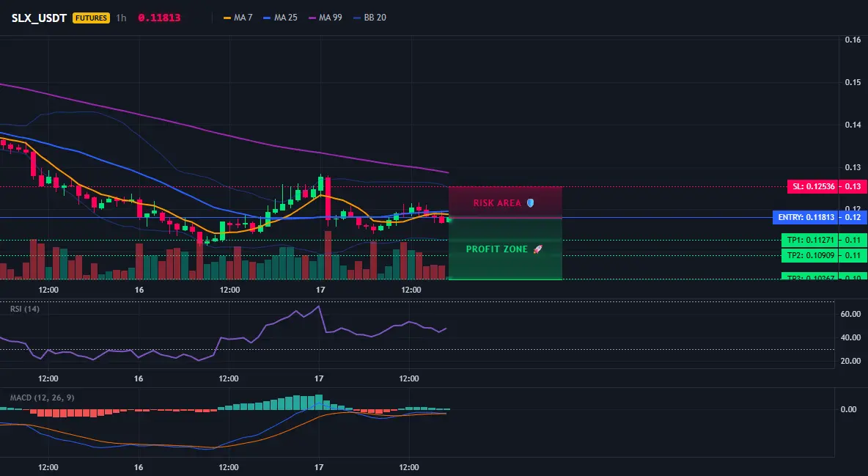This screenshot has width=868, height=476.
Task: Click the TP1: 0.11271 target tag
Action: click(809, 240)
